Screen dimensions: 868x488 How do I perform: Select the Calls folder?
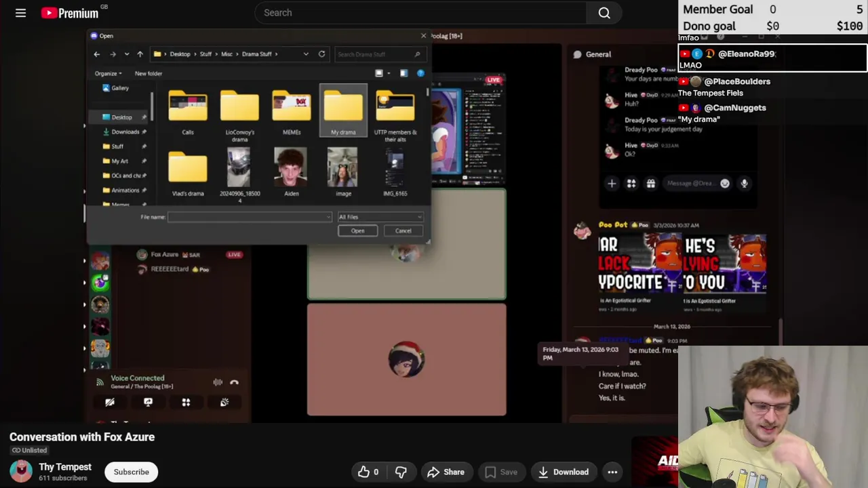coord(188,113)
